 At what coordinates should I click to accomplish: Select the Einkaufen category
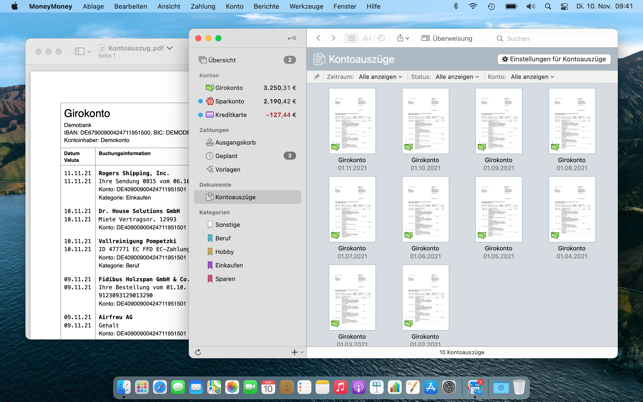click(247, 265)
